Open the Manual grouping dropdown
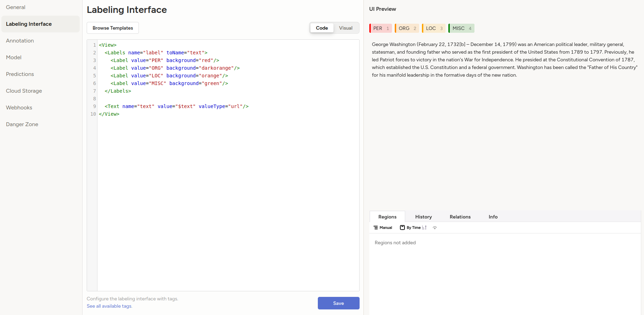This screenshot has height=315, width=644. pyautogui.click(x=383, y=228)
